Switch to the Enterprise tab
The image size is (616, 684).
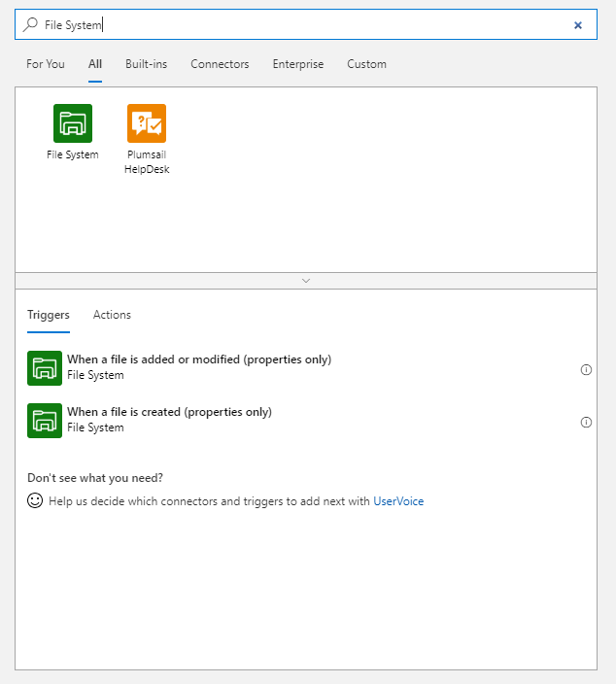click(x=298, y=64)
